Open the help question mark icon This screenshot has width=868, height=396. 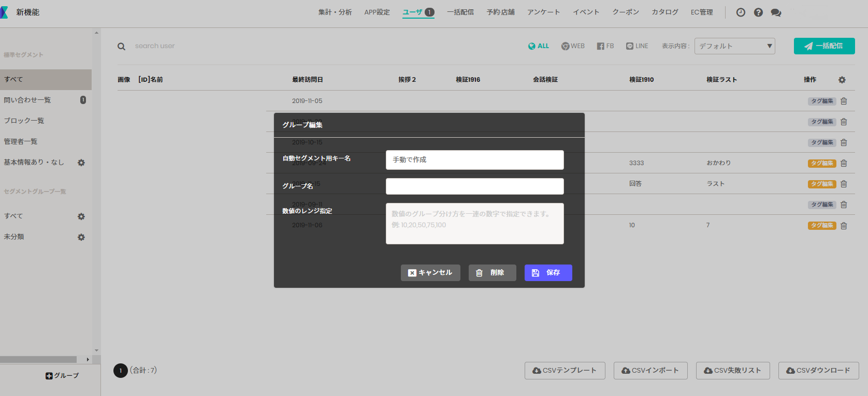tap(758, 12)
